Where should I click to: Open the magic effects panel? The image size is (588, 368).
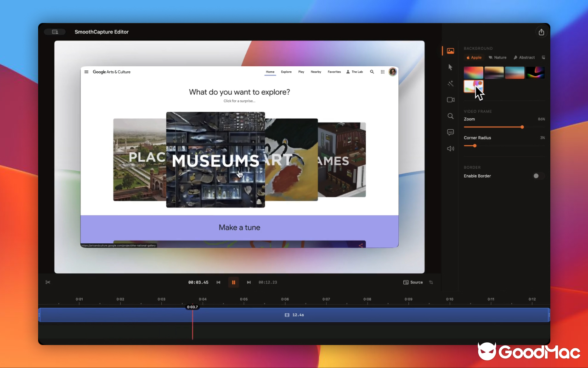tap(450, 83)
